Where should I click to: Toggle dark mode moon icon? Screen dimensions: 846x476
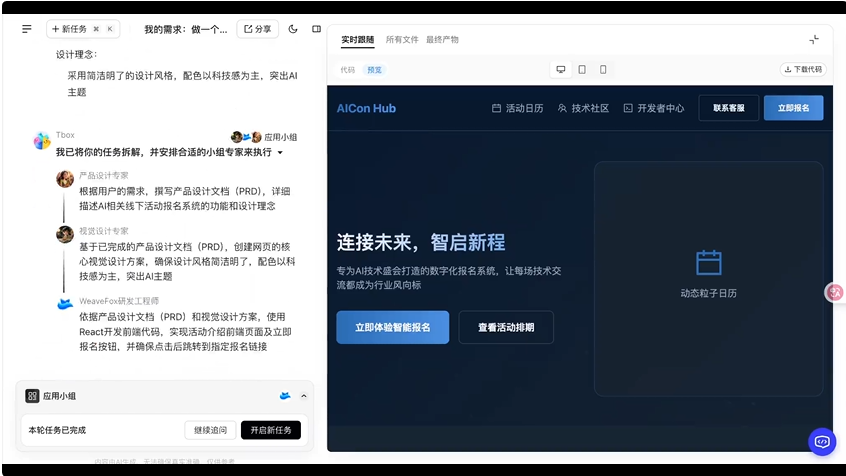(293, 29)
